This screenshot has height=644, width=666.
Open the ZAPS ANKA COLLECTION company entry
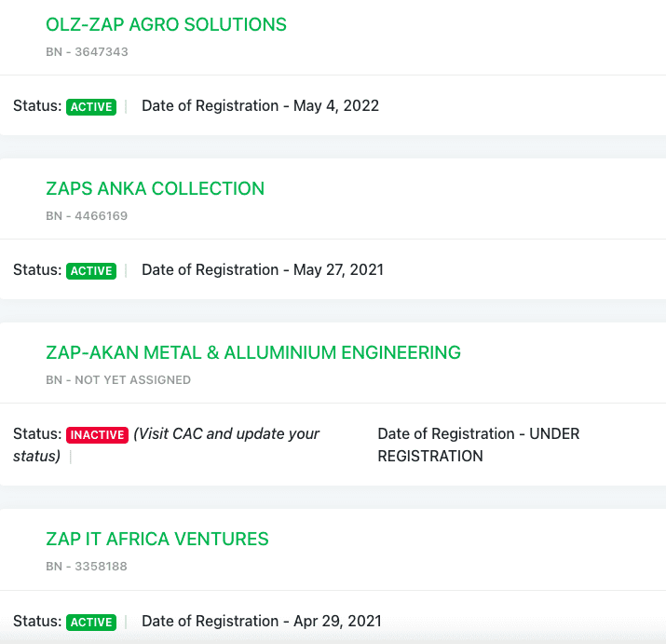point(155,189)
